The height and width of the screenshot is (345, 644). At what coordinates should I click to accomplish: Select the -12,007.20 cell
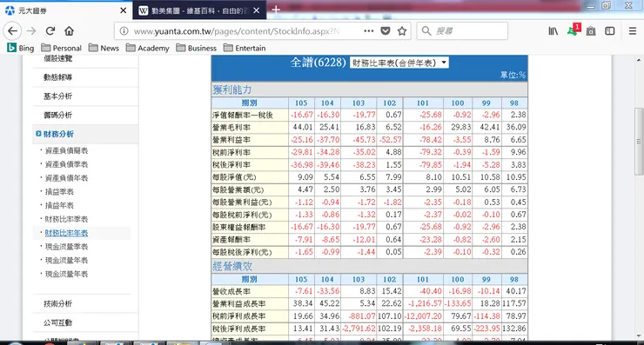(423, 315)
